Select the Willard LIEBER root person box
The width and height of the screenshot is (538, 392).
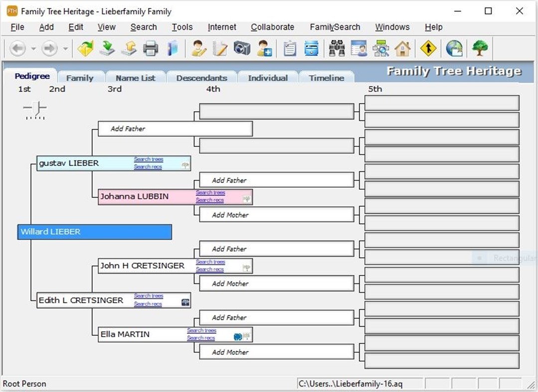(x=94, y=232)
